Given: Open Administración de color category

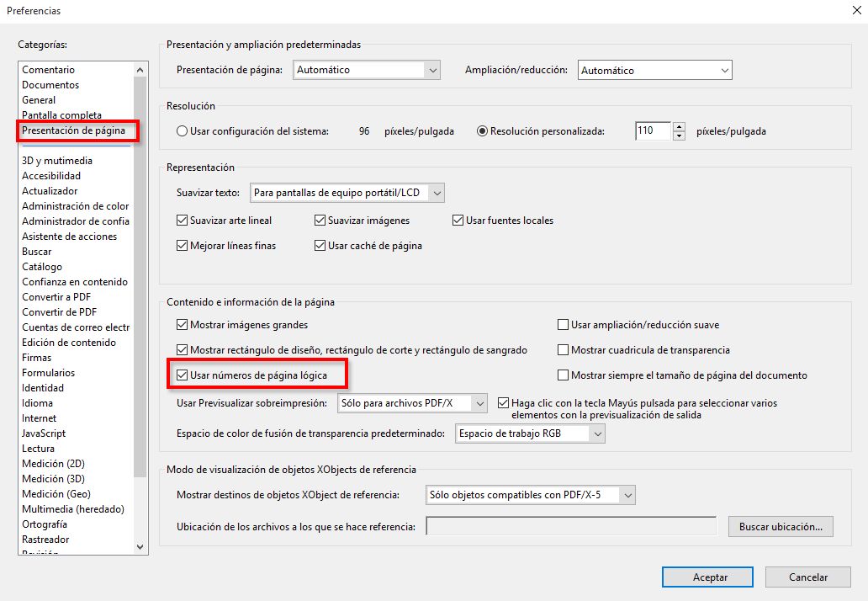Looking at the screenshot, I should pos(76,206).
